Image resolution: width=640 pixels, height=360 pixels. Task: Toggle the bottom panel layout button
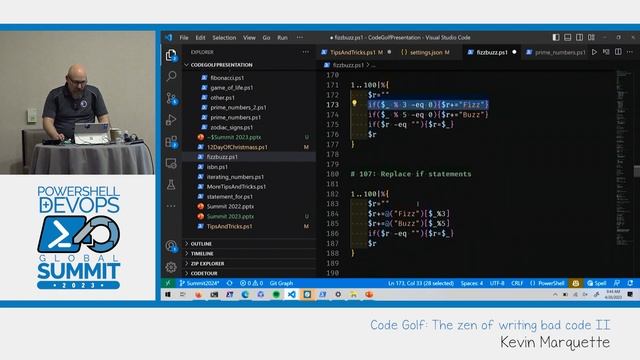click(x=568, y=38)
